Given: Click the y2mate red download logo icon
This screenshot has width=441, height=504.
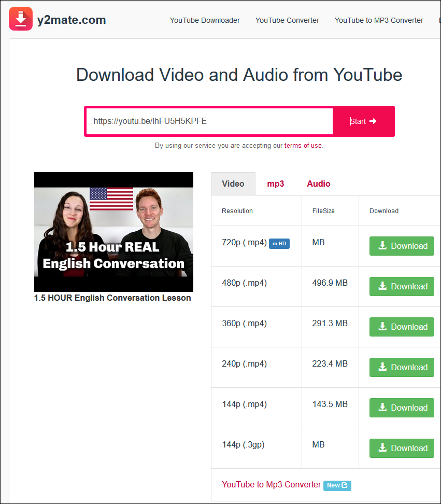Looking at the screenshot, I should click(x=21, y=19).
